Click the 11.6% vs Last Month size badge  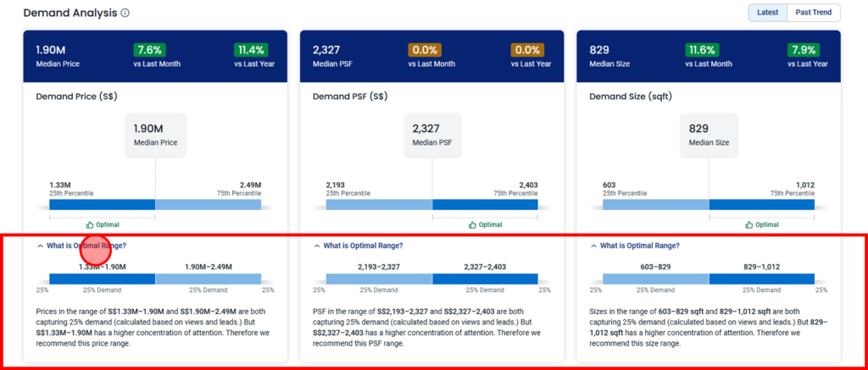[702, 50]
